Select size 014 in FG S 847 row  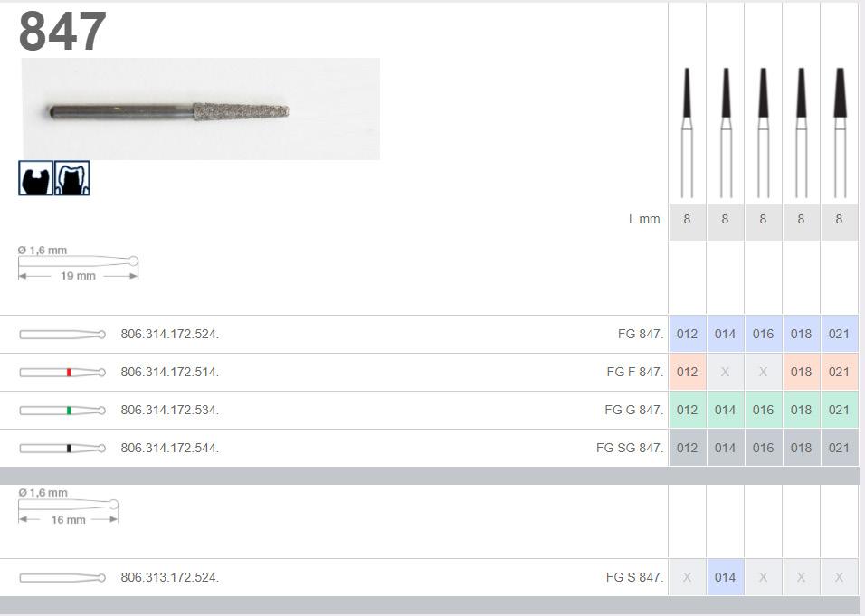click(x=725, y=578)
